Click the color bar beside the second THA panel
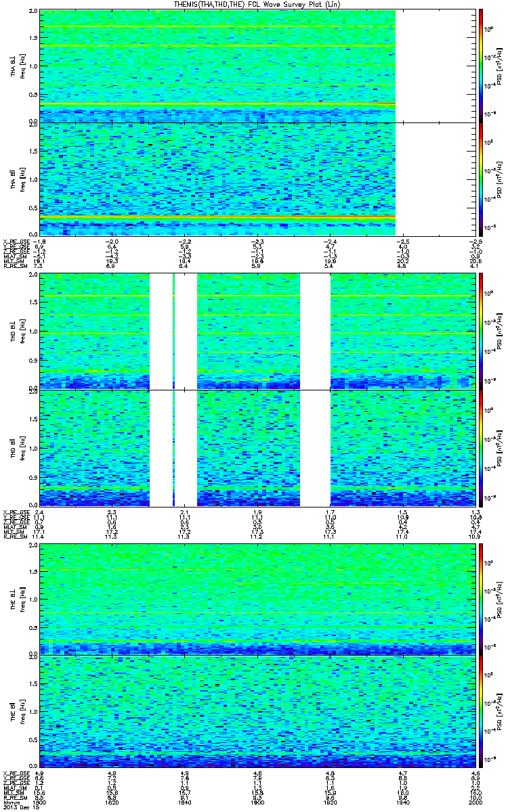Viewport: 508px width, 812px height. click(x=480, y=179)
